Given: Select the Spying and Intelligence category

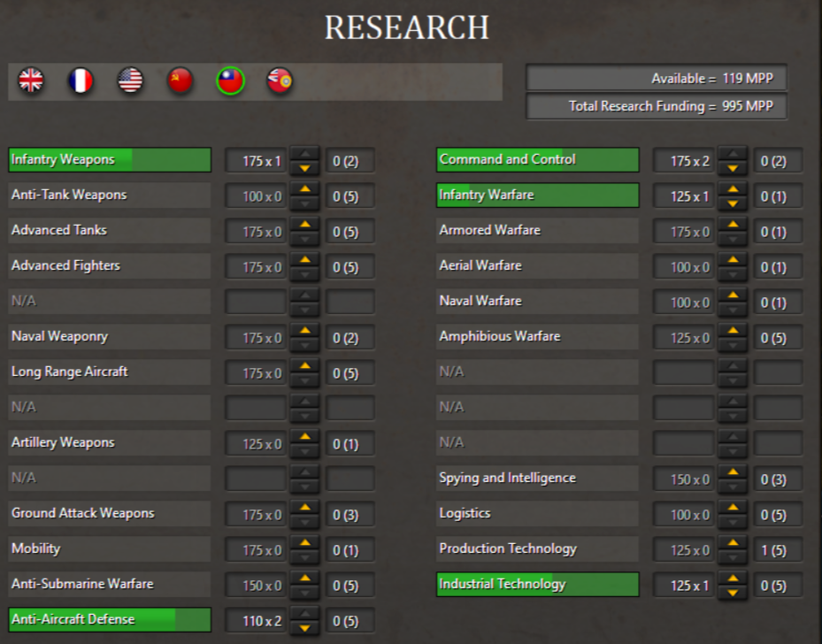Looking at the screenshot, I should [538, 478].
